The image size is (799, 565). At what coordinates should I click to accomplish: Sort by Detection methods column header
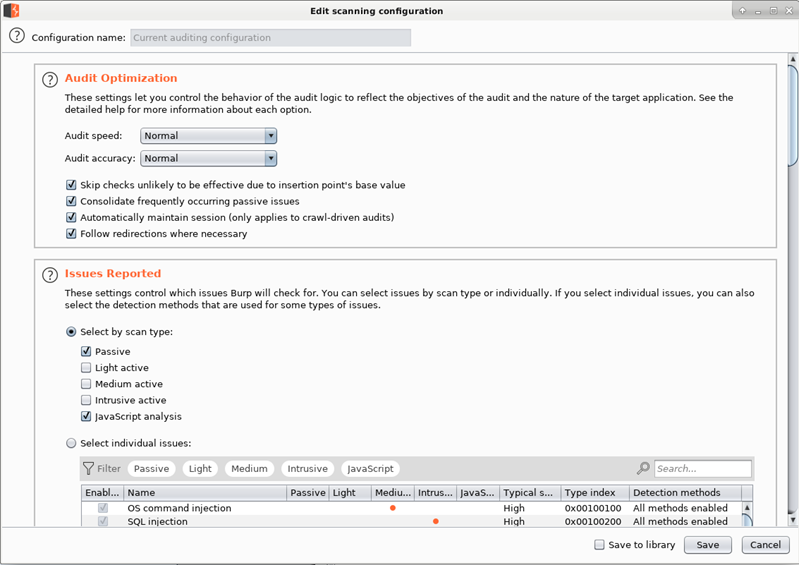click(685, 493)
